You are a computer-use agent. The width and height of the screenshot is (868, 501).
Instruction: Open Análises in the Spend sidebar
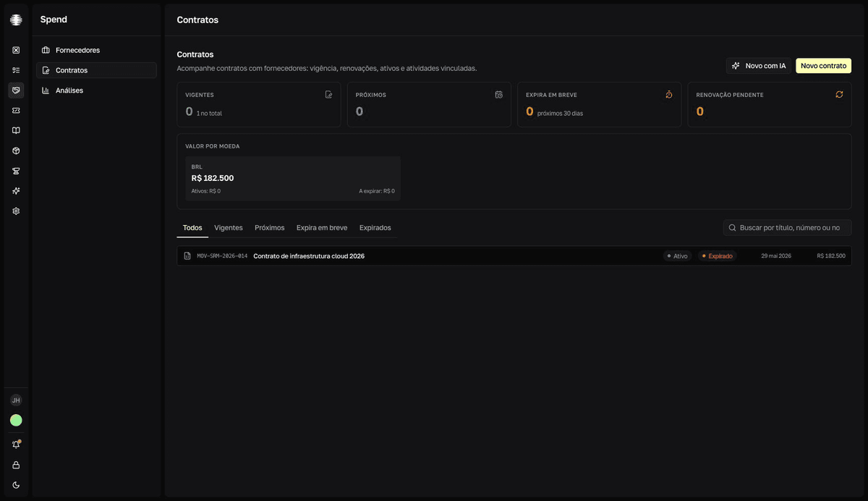(96, 90)
